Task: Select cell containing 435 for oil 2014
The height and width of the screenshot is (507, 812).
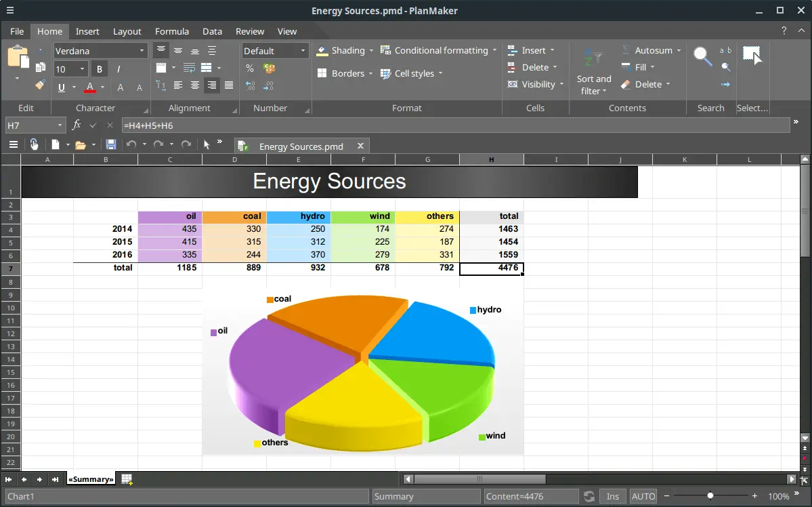Action: (170, 229)
